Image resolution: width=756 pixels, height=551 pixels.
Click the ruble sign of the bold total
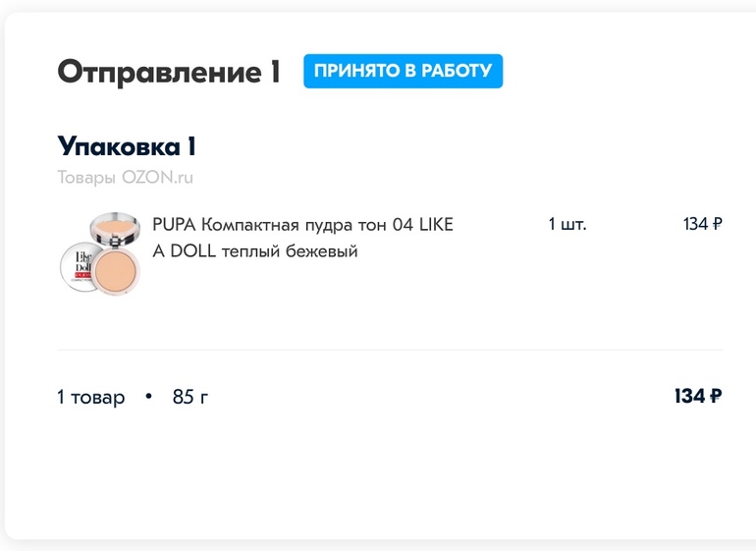coord(716,397)
